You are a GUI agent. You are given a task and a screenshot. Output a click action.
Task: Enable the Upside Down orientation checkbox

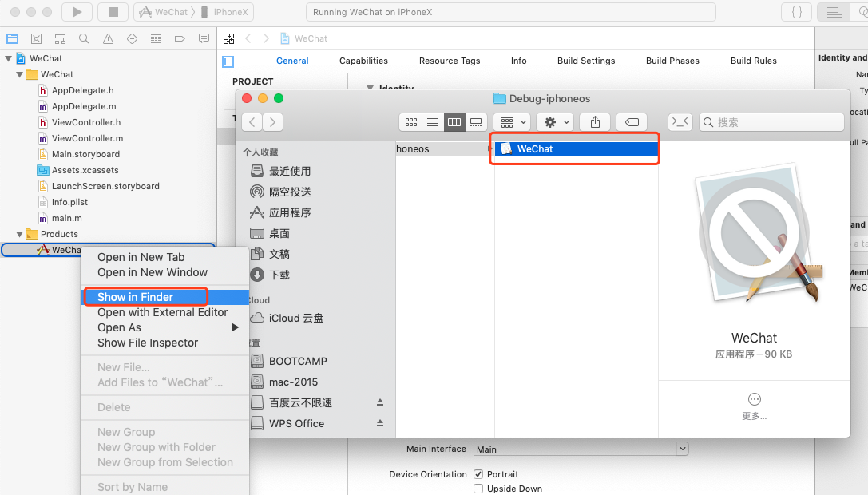478,489
